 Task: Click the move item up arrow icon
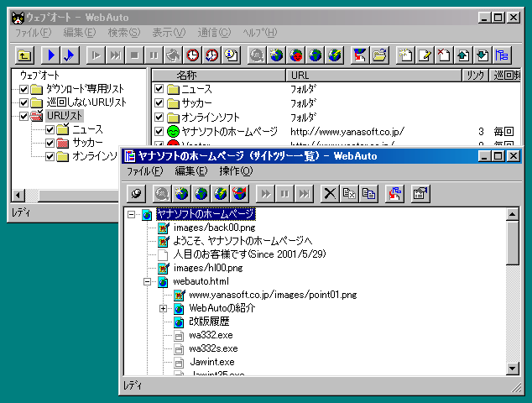463,55
